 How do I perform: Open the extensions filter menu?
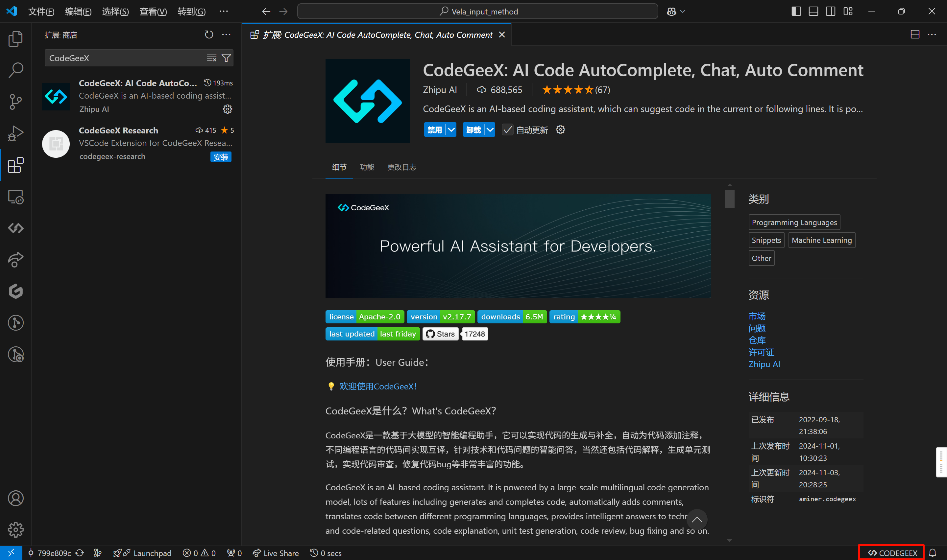[226, 58]
